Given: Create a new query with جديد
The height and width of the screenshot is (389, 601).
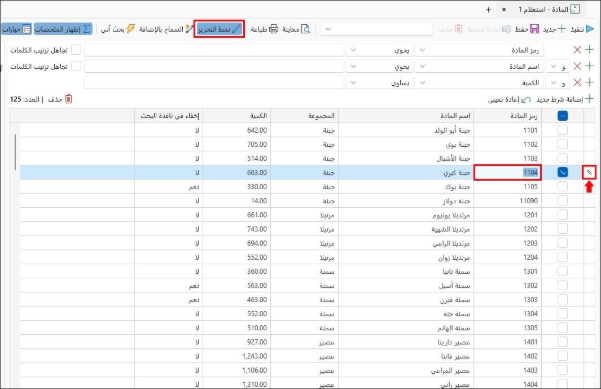Looking at the screenshot, I should (555, 29).
